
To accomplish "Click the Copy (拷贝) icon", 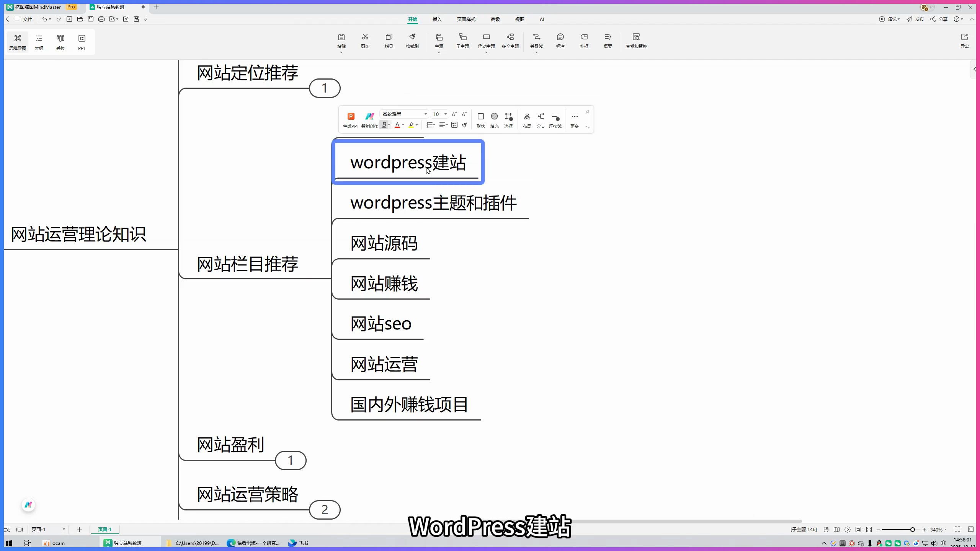I will [389, 37].
